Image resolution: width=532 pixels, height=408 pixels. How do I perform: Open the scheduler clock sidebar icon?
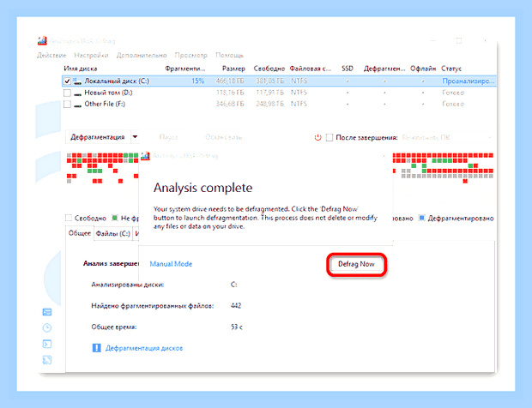point(47,327)
